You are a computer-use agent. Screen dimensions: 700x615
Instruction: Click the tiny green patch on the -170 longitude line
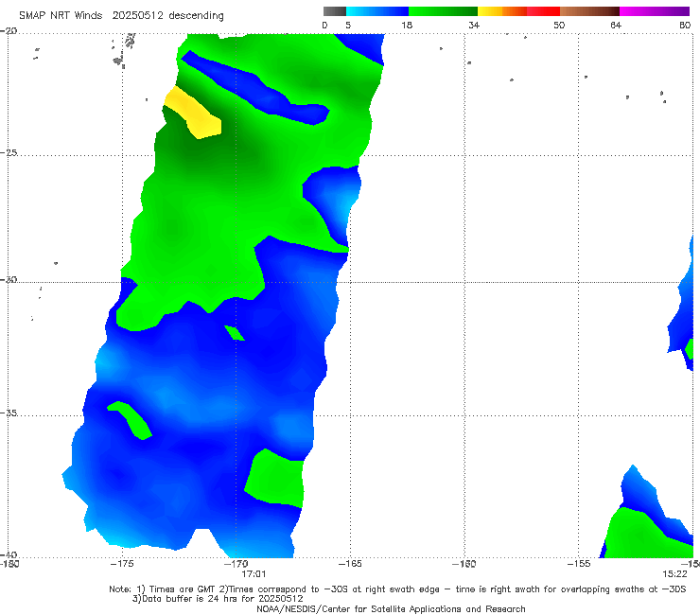coord(235,333)
